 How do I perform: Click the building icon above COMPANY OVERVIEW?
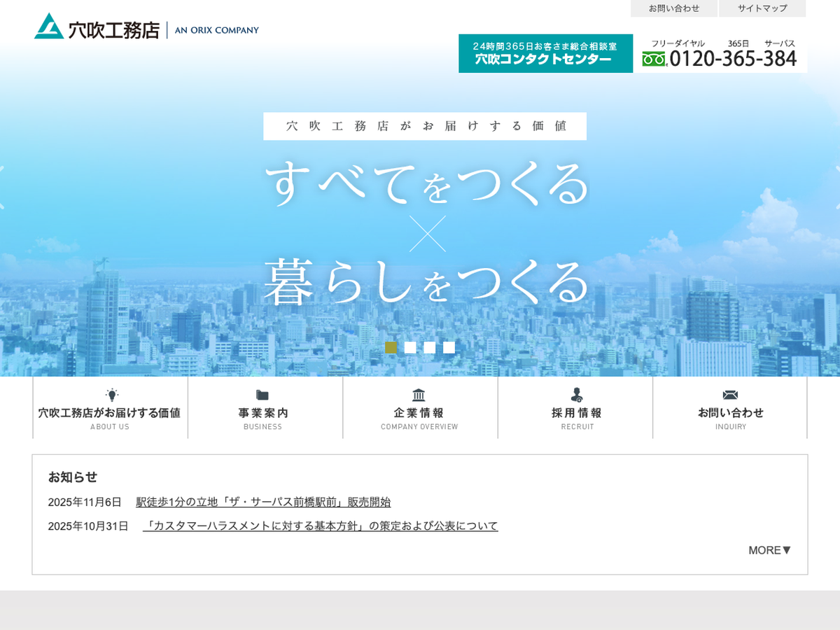pos(419,395)
